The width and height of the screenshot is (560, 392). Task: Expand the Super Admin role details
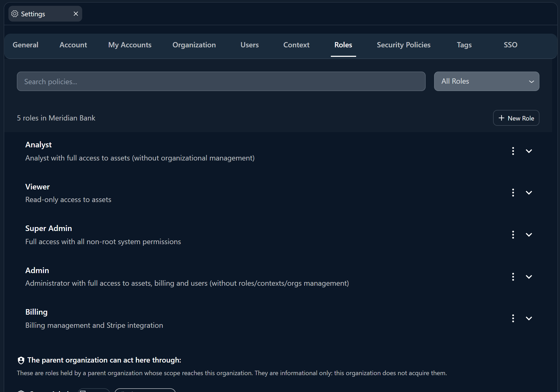click(529, 235)
